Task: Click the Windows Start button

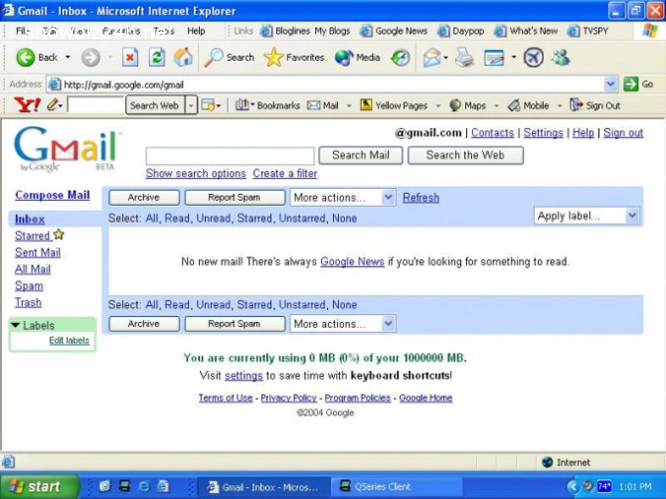Action: [x=40, y=486]
